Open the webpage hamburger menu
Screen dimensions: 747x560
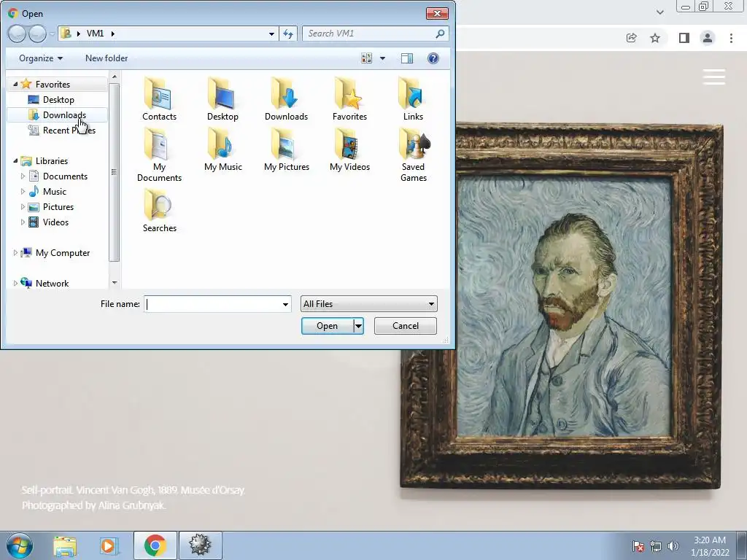point(714,77)
